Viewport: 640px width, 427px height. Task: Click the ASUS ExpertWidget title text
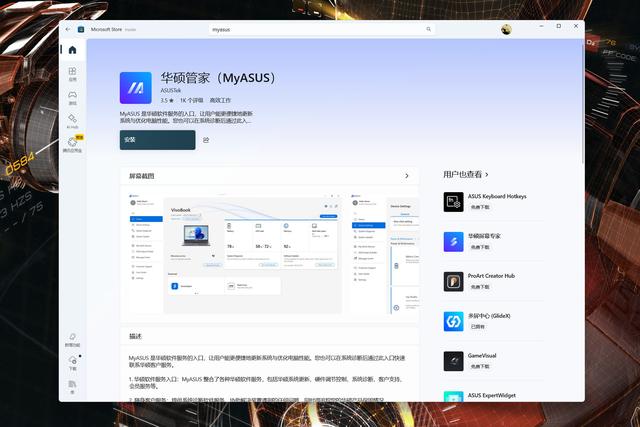tap(491, 396)
